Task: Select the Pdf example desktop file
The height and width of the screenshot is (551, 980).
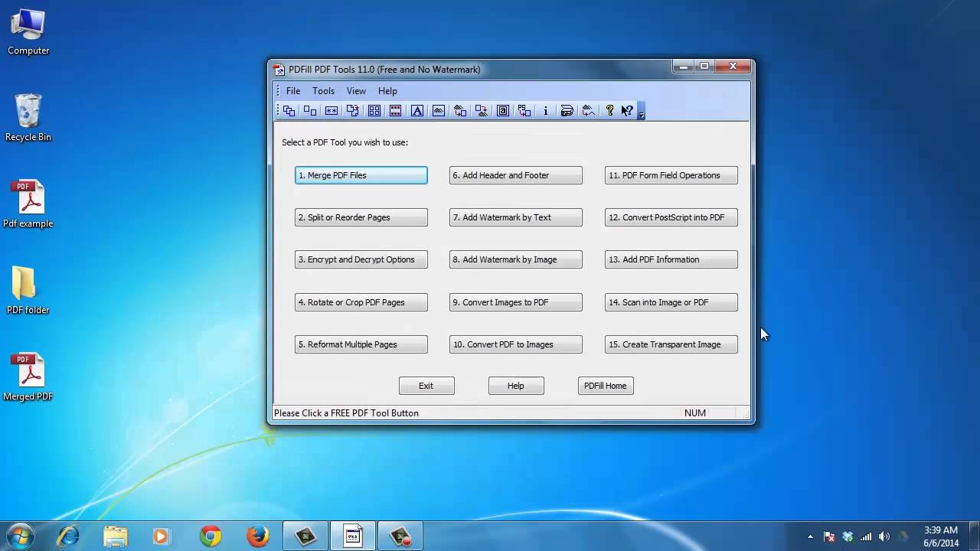Action: (x=28, y=204)
